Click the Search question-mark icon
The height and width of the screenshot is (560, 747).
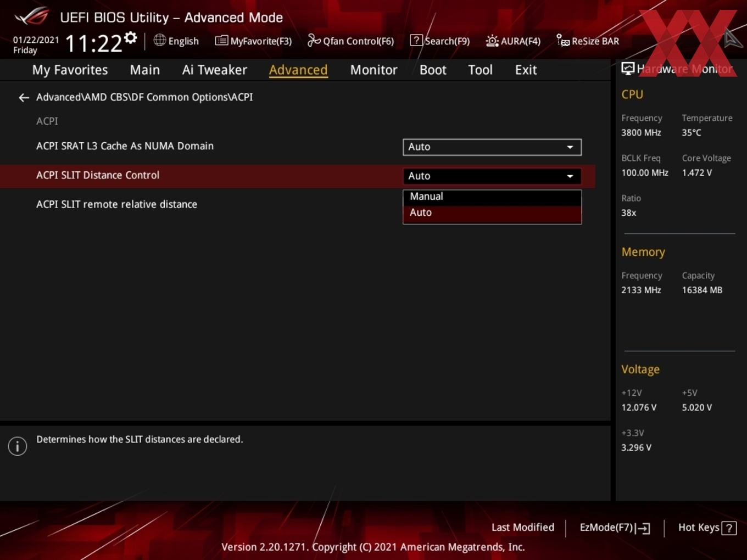(416, 40)
